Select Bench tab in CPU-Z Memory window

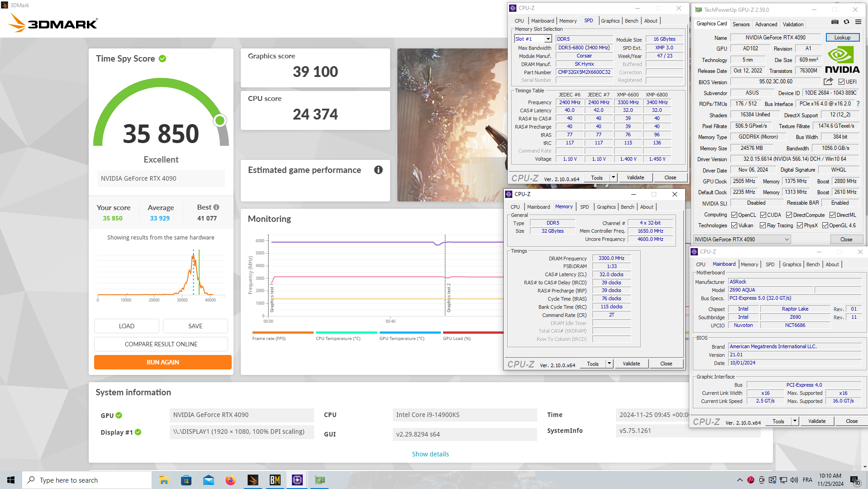pos(627,207)
